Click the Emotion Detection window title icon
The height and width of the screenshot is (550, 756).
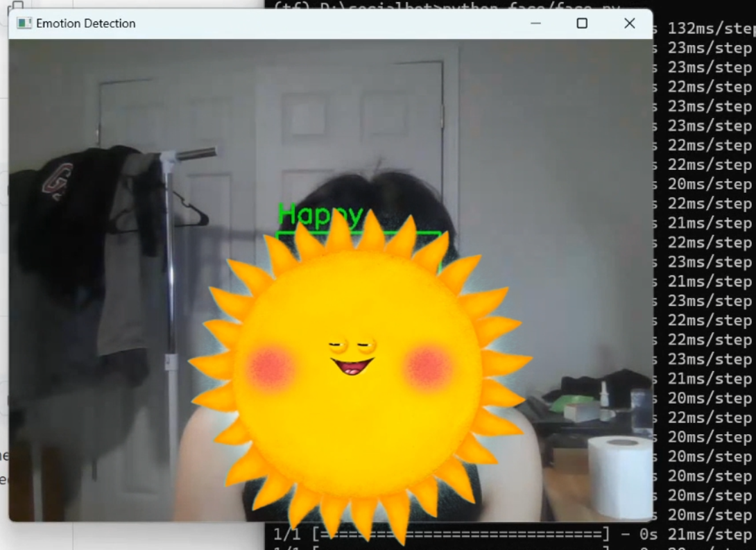pyautogui.click(x=24, y=24)
